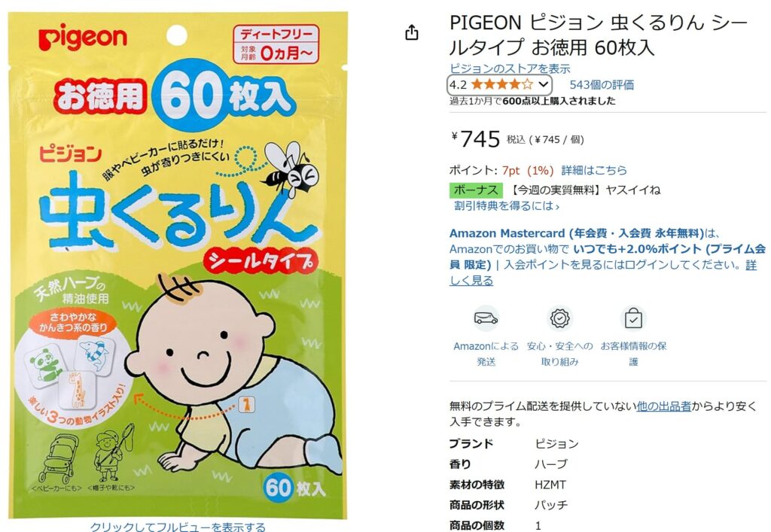The width and height of the screenshot is (771, 532).
Task: Click the shopping bag icon above 'お客様情報の保護'
Action: [x=633, y=318]
